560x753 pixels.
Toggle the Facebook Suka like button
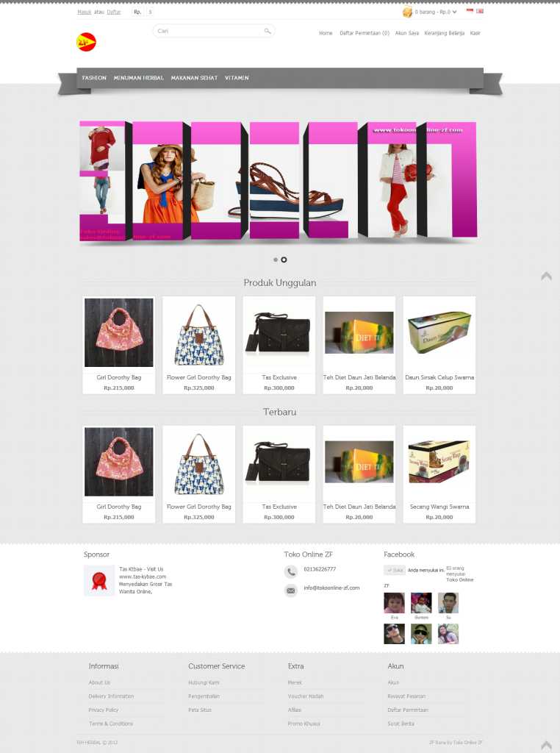coord(395,570)
